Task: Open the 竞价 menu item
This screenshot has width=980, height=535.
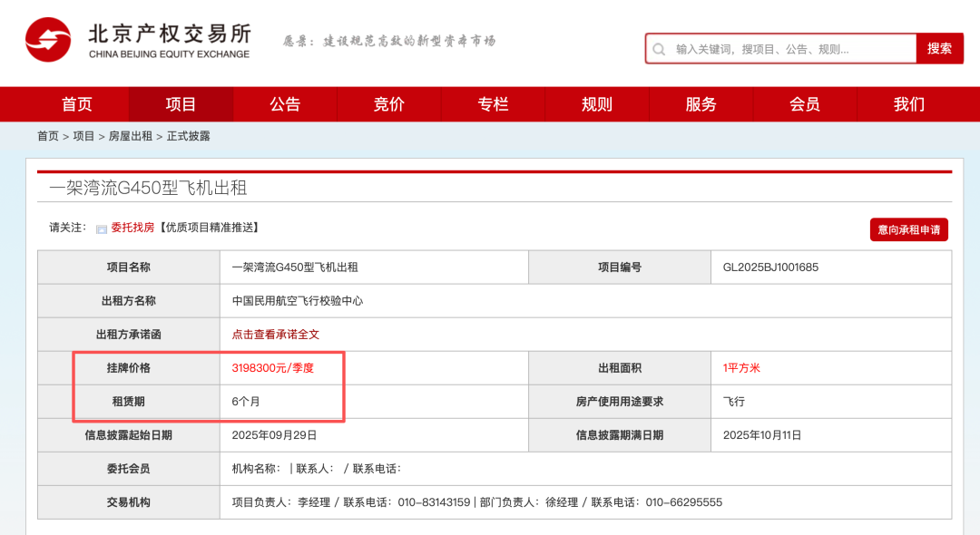Action: pos(389,104)
